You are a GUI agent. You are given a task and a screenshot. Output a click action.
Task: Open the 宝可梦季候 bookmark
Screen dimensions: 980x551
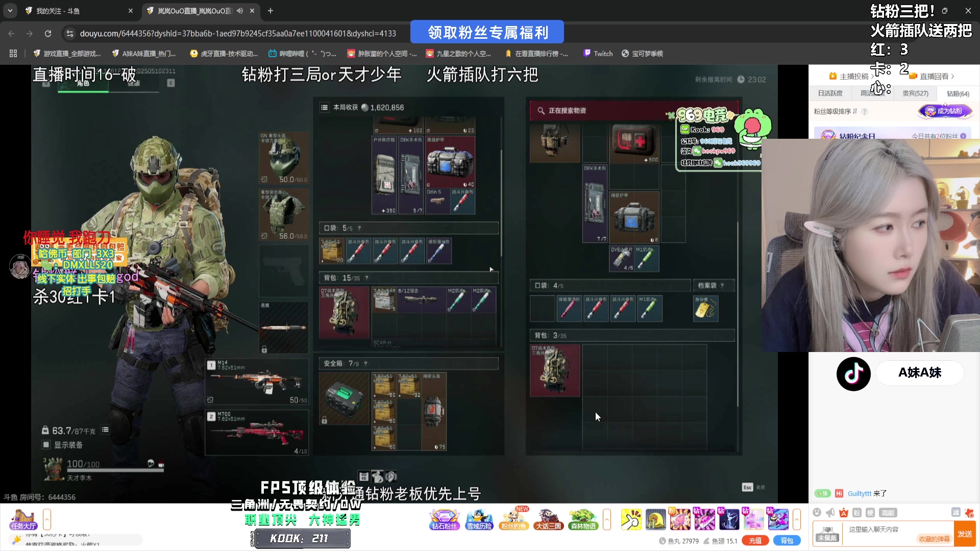point(642,54)
